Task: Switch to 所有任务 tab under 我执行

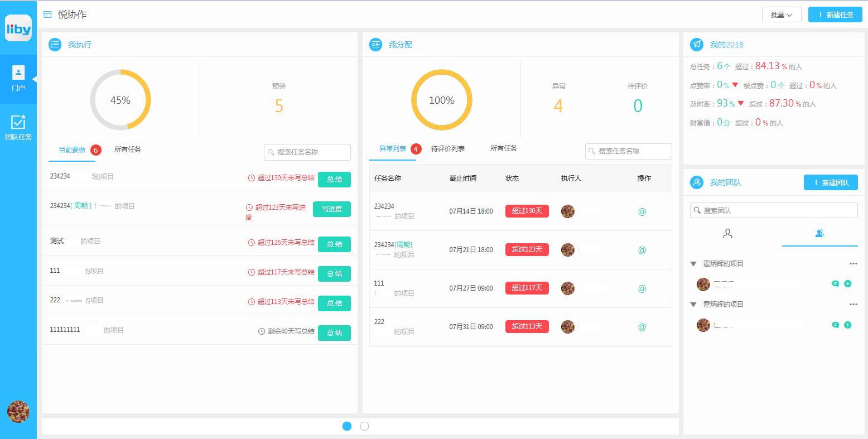Action: coord(128,149)
